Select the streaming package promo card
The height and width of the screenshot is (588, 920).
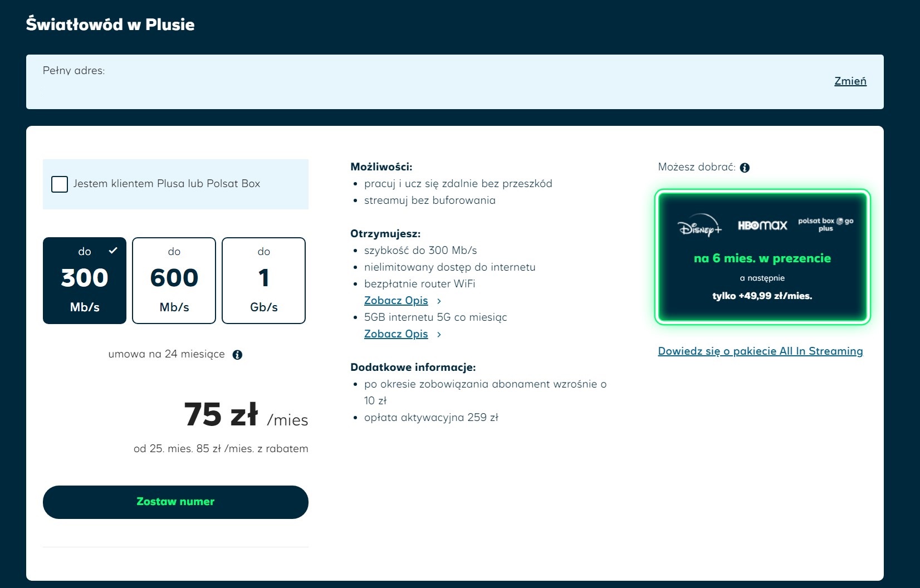(x=762, y=257)
